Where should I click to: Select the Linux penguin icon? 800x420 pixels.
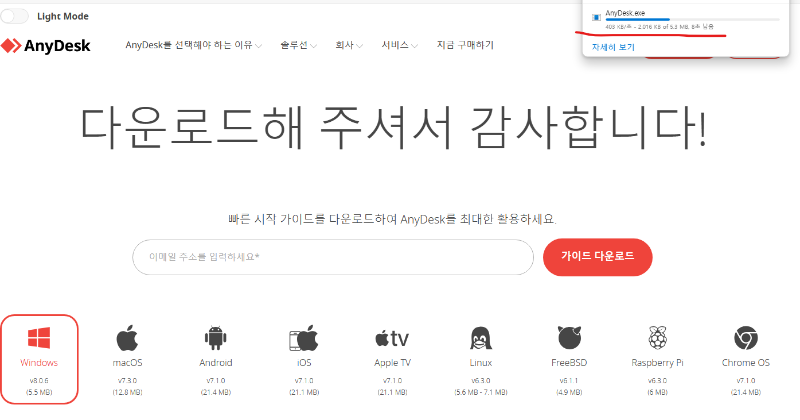coord(481,338)
